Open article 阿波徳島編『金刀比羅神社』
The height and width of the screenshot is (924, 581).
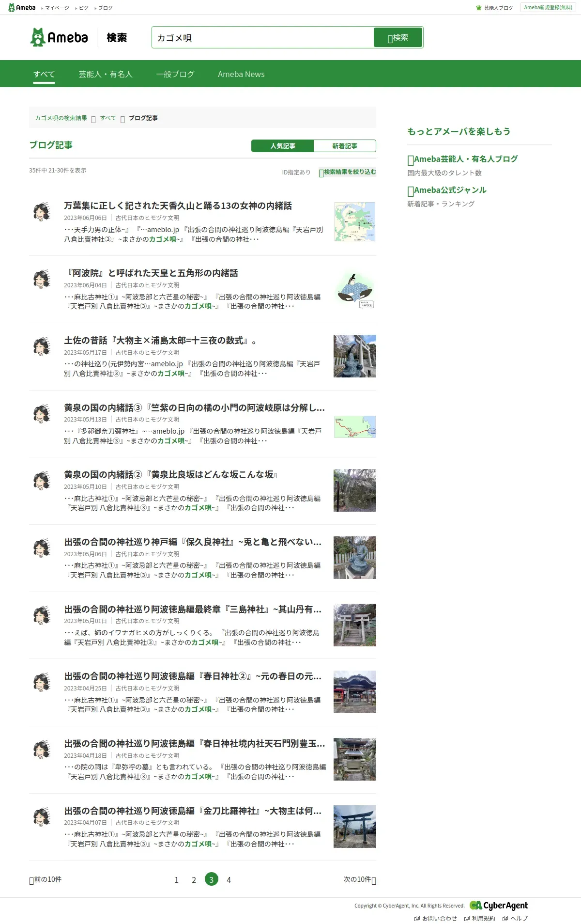pos(193,811)
